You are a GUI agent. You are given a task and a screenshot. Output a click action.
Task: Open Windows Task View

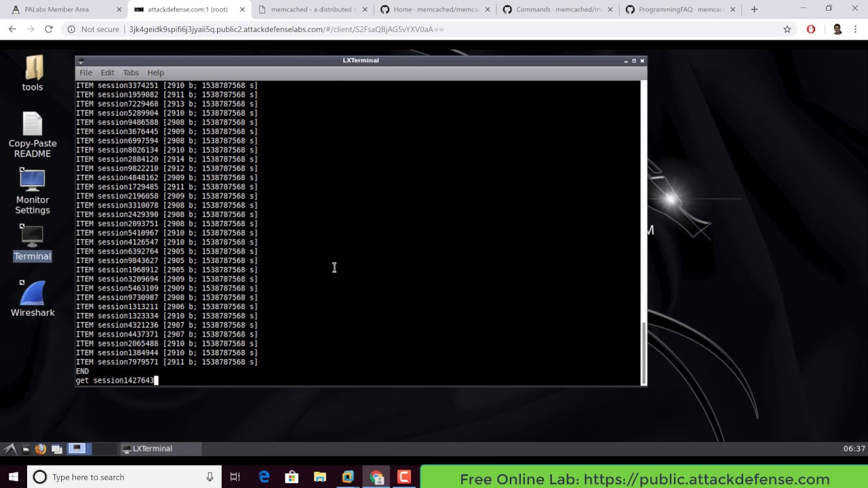pos(235,477)
